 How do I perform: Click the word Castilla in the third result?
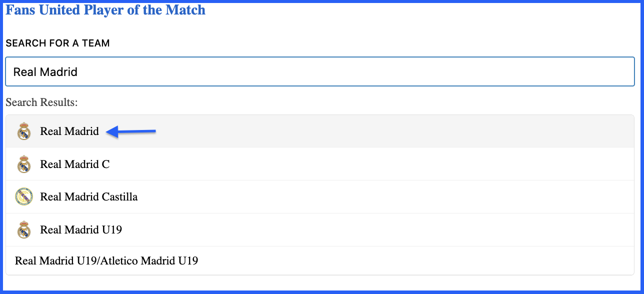[119, 197]
